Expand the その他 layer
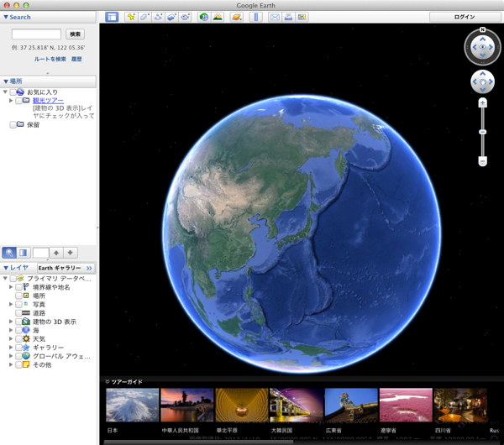Viewport: 504px width, 445px height. 11,364
